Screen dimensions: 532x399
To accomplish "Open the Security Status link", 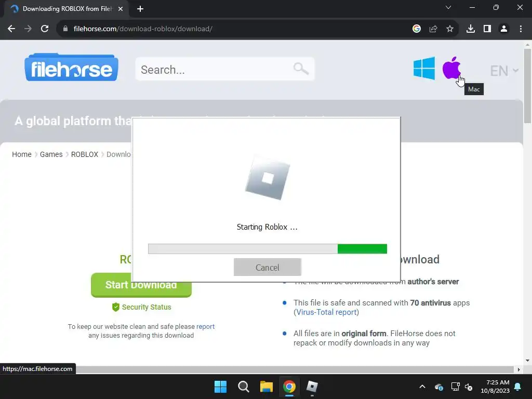I will (147, 307).
